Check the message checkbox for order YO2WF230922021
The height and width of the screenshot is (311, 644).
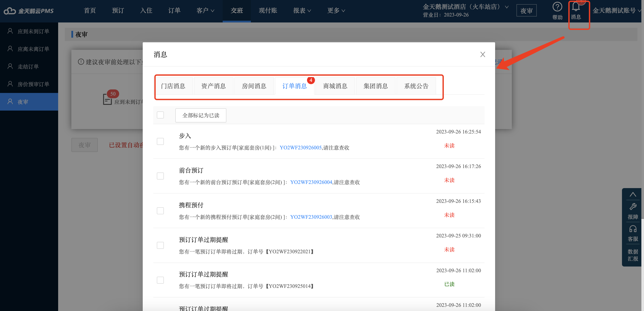pyautogui.click(x=160, y=245)
